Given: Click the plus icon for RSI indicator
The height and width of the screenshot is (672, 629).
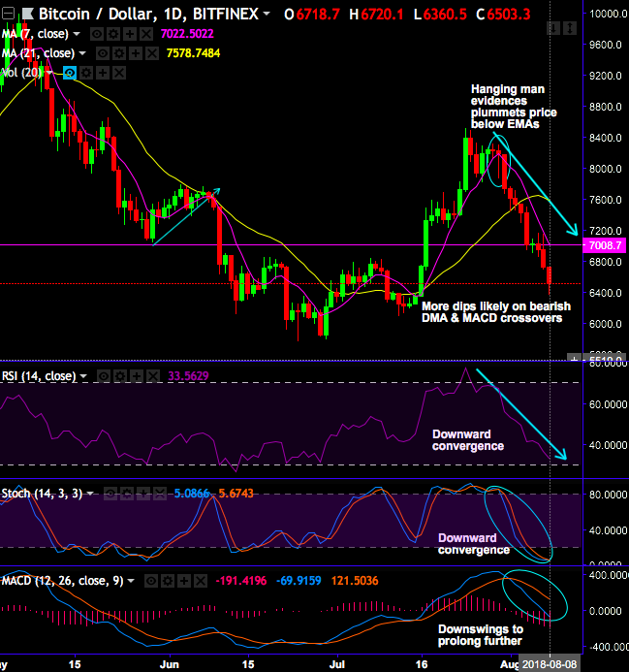Looking at the screenshot, I should point(137,376).
